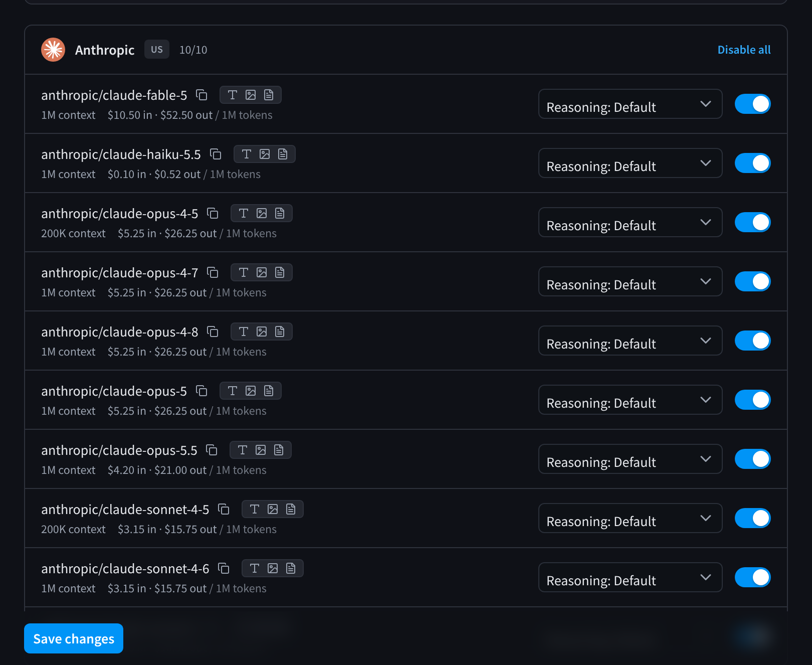Image resolution: width=812 pixels, height=665 pixels.
Task: Copy the anthropic/claude-sonnet-4-5 model ID
Action: click(x=224, y=509)
